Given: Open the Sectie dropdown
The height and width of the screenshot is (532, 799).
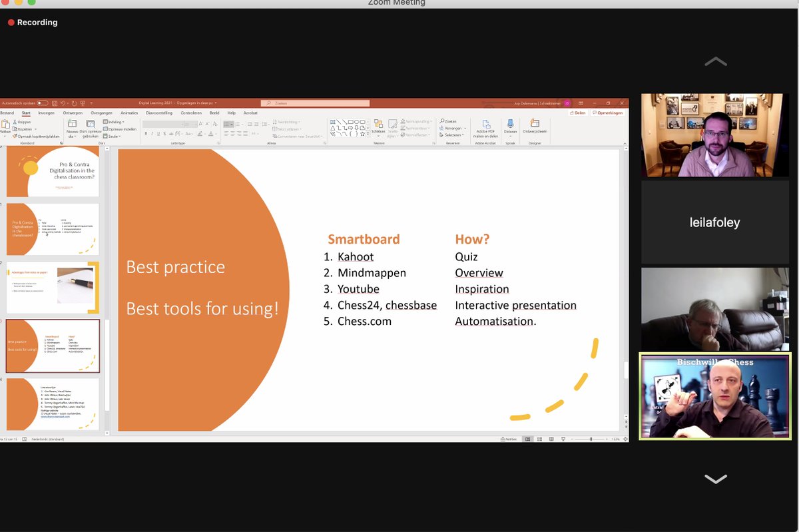Looking at the screenshot, I should [112, 136].
